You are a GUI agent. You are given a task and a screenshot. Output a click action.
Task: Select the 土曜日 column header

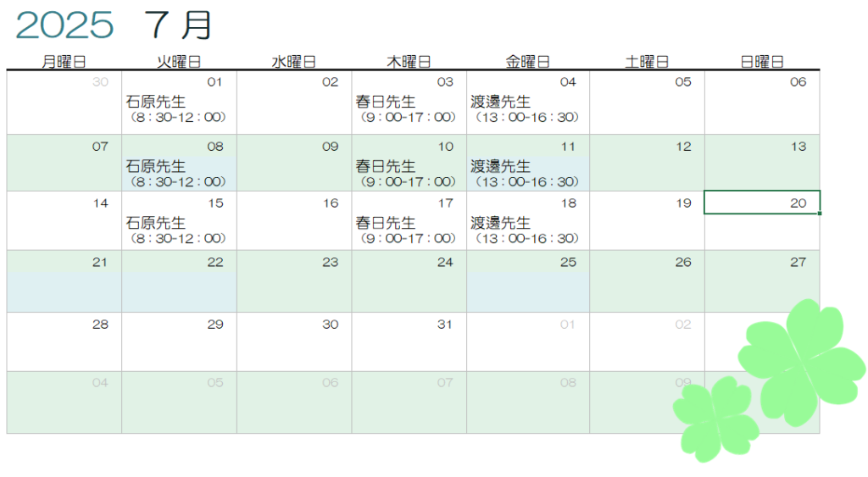pyautogui.click(x=647, y=62)
